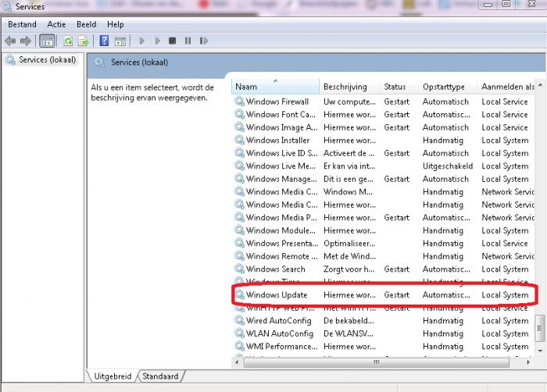Viewport: 547px width, 392px height.
Task: Select the Windows Image A... service row
Action: coord(384,127)
